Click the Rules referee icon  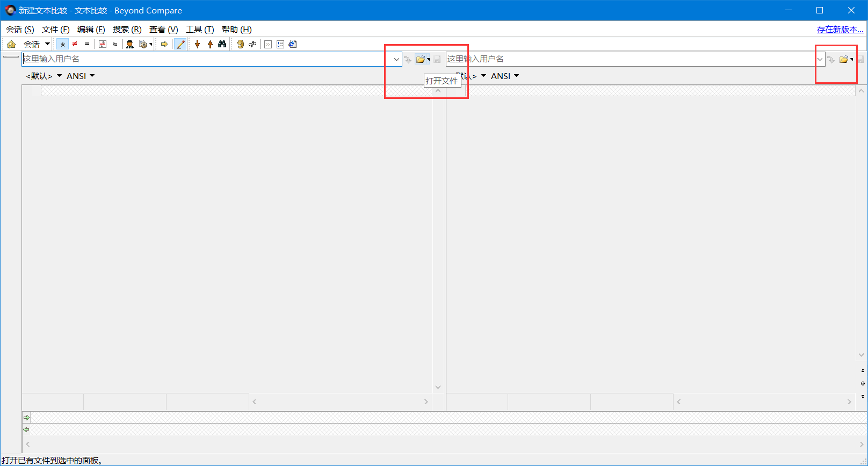[130, 44]
